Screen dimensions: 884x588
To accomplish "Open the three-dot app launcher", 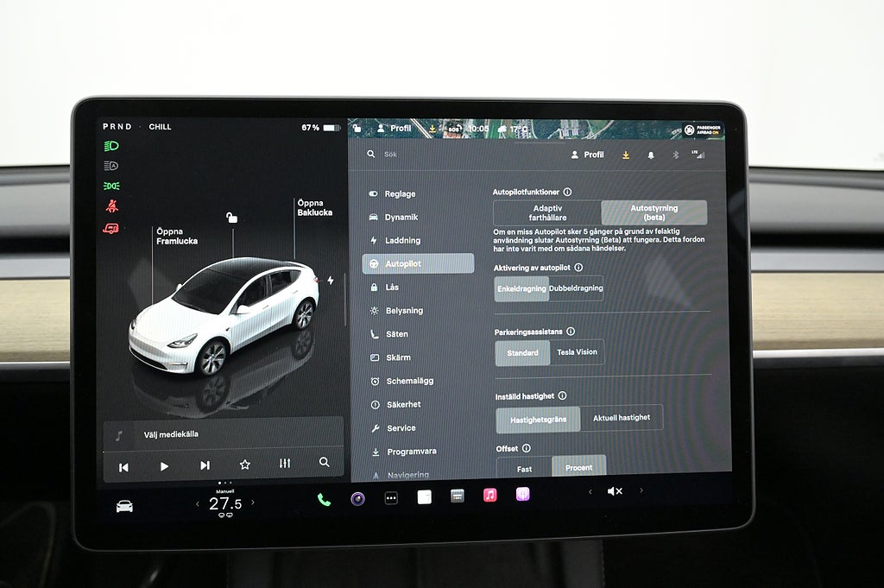I will 391,498.
